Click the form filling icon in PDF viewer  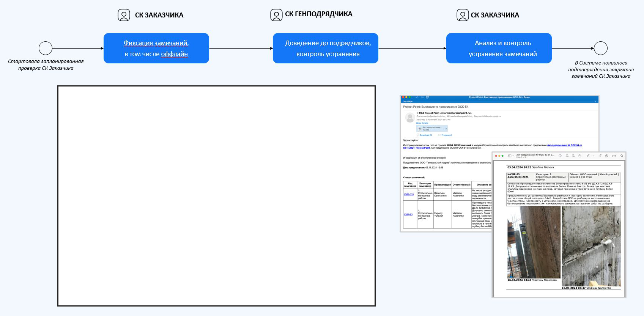pos(614,156)
